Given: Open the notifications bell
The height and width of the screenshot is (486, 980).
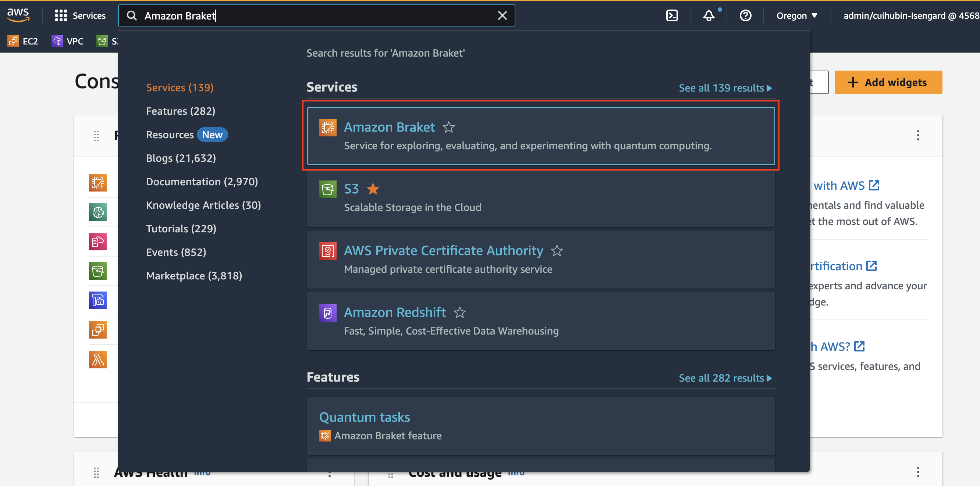Looking at the screenshot, I should click(709, 15).
